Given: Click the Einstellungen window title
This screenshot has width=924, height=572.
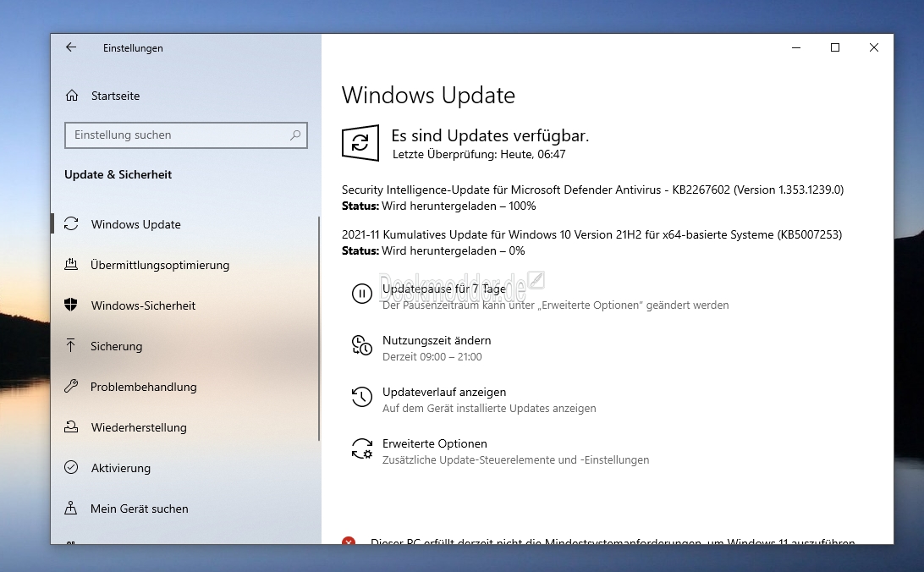Looking at the screenshot, I should (133, 48).
